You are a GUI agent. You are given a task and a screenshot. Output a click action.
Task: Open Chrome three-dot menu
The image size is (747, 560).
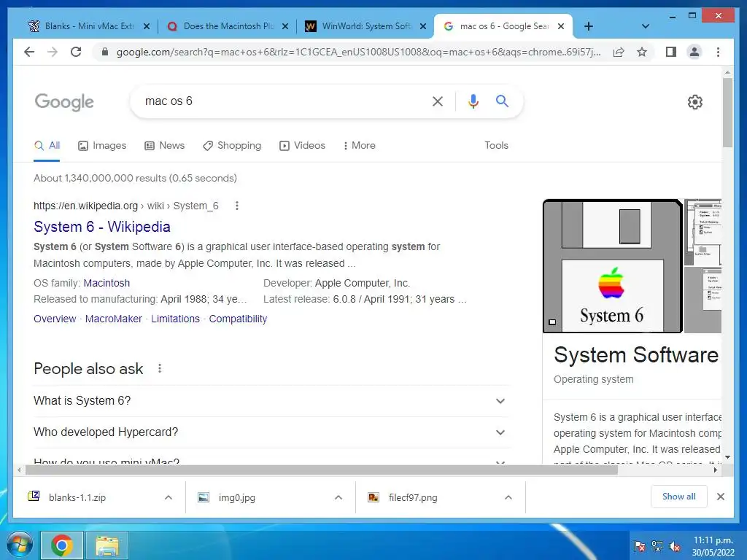tap(718, 52)
